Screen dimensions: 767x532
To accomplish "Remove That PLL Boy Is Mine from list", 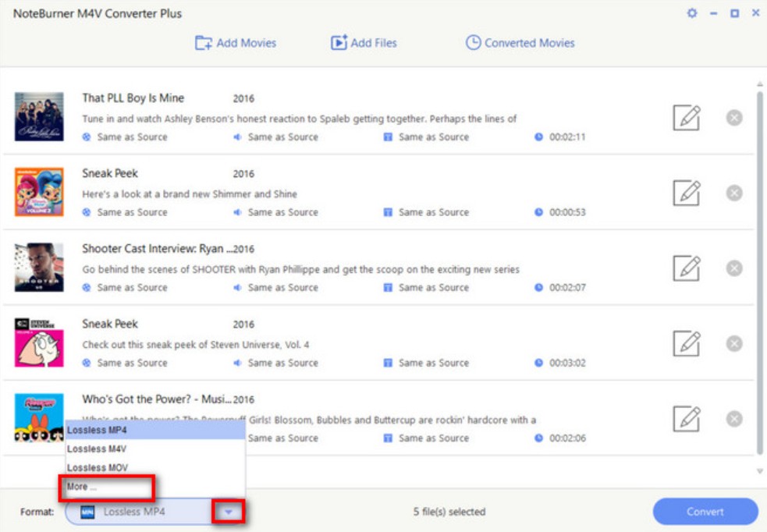I will pos(733,117).
